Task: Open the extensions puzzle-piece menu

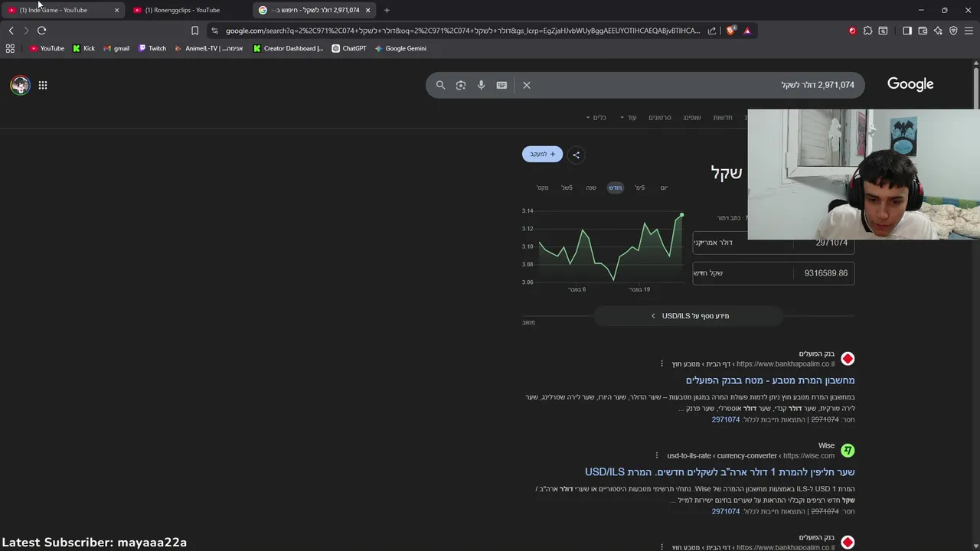Action: (x=867, y=31)
